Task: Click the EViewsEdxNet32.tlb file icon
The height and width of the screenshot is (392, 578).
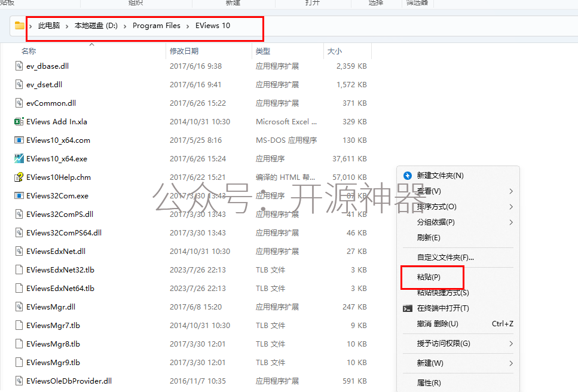Action: click(x=19, y=269)
